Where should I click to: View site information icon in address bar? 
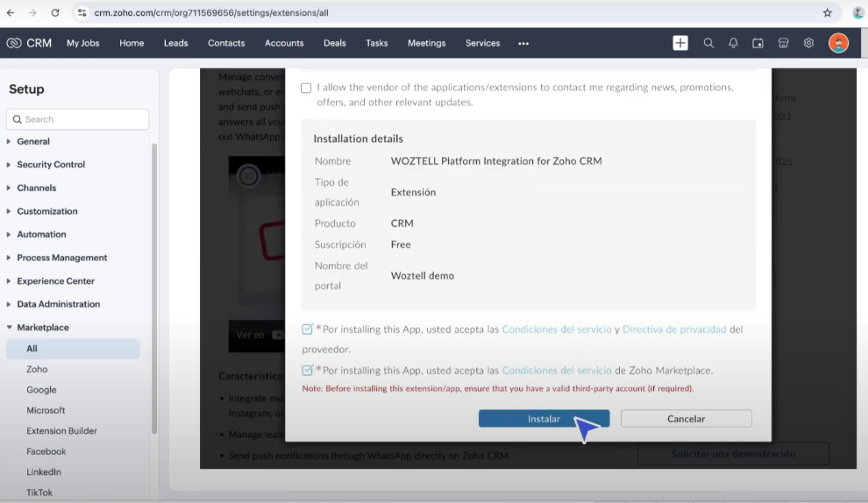(82, 13)
